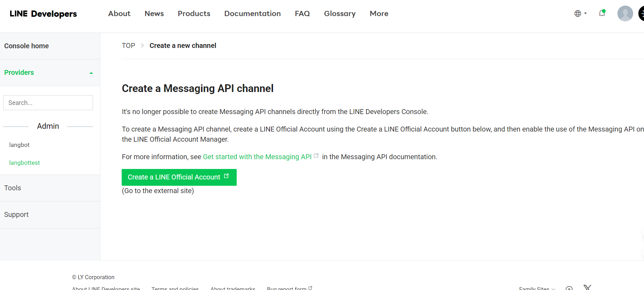Image resolution: width=644 pixels, height=290 pixels.
Task: Click the LINE Developers logo
Action: coord(43,14)
